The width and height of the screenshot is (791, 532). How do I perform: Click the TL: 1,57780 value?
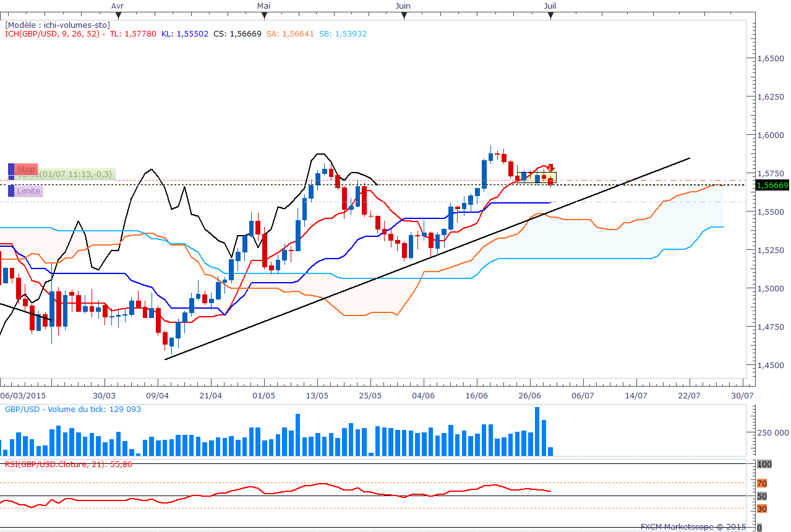[132, 34]
